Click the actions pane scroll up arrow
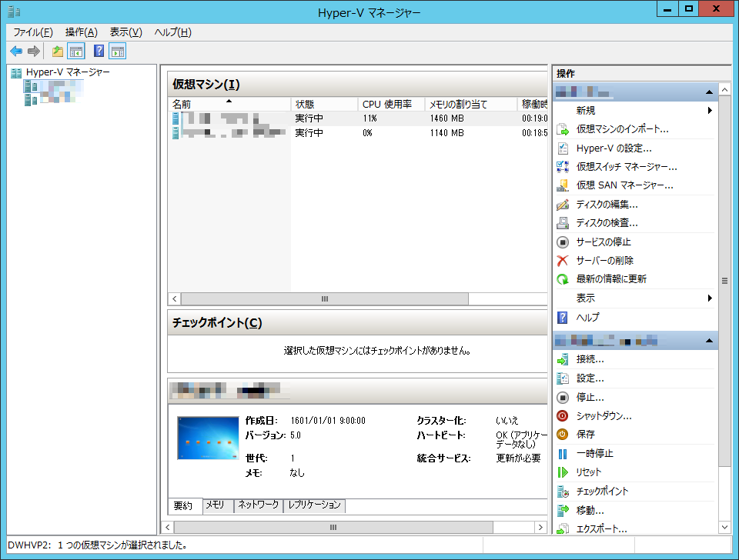This screenshot has height=560, width=739. pyautogui.click(x=725, y=89)
